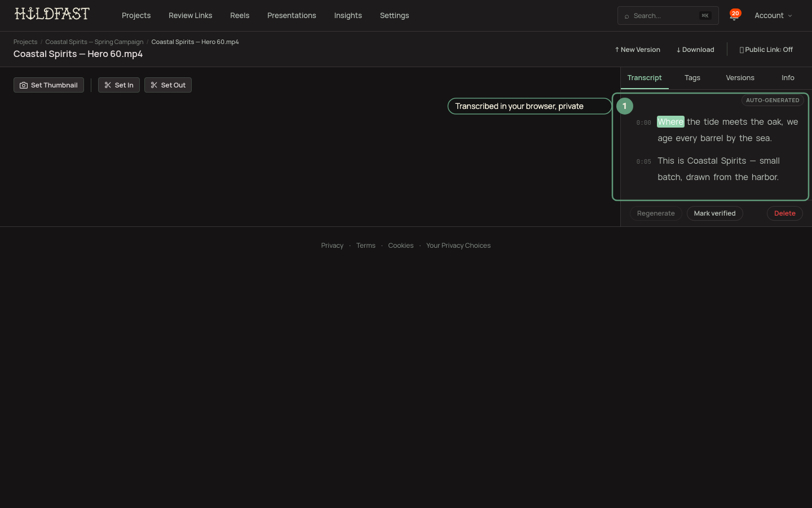The width and height of the screenshot is (812, 508).
Task: Open Your Privacy Choices link
Action: (458, 246)
